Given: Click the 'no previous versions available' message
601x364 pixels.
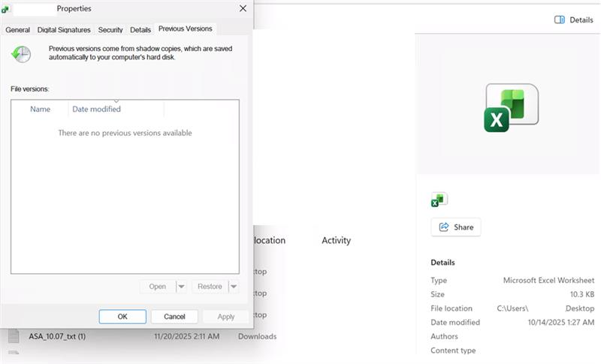Looking at the screenshot, I should (125, 133).
